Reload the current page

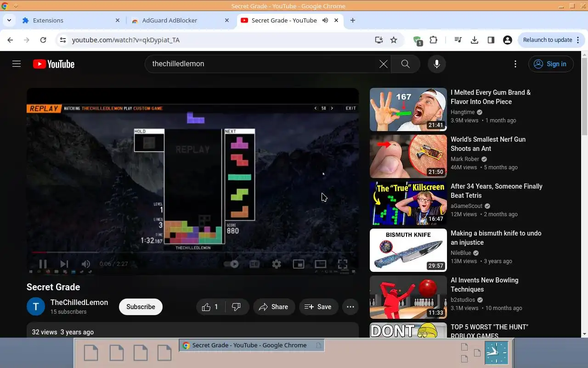tap(43, 40)
